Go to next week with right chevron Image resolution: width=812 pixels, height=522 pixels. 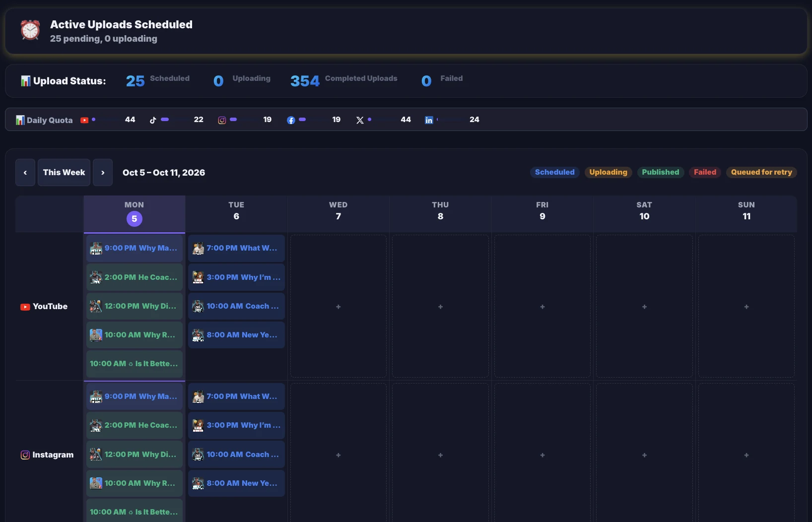103,173
